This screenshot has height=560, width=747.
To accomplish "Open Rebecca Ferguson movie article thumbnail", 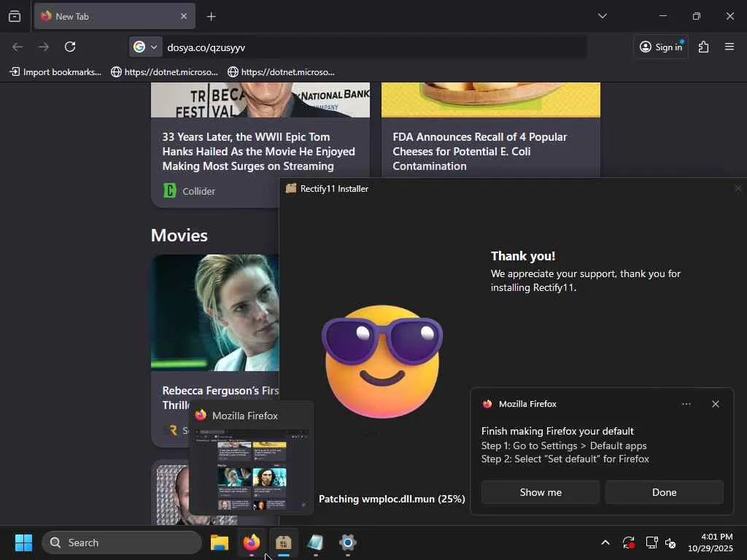I will 215,312.
